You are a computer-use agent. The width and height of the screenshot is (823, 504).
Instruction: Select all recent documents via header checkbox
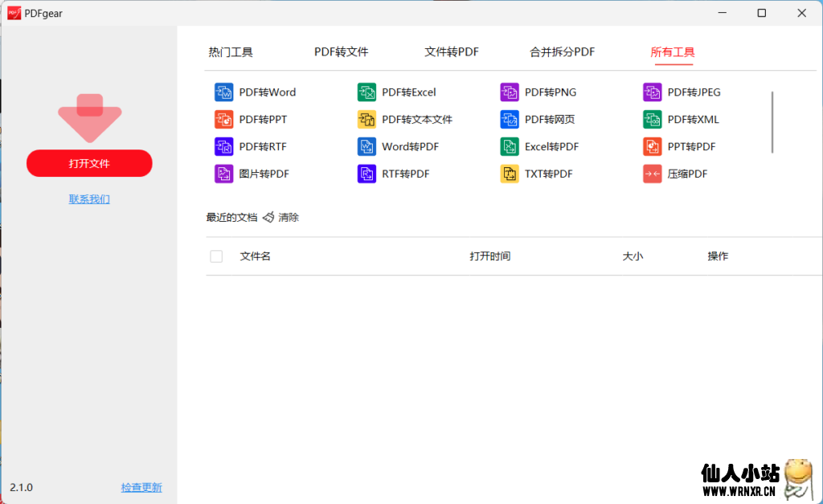(215, 256)
